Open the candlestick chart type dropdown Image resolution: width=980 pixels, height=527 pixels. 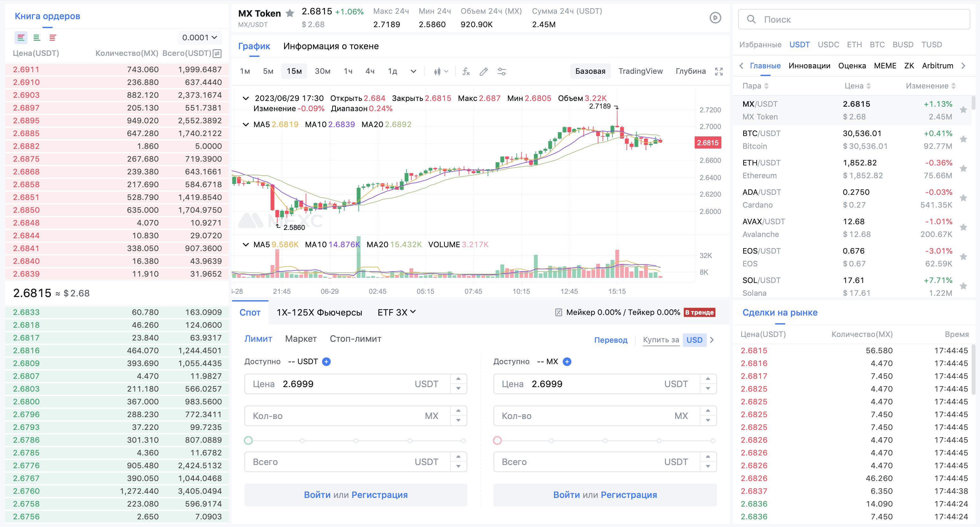(441, 71)
